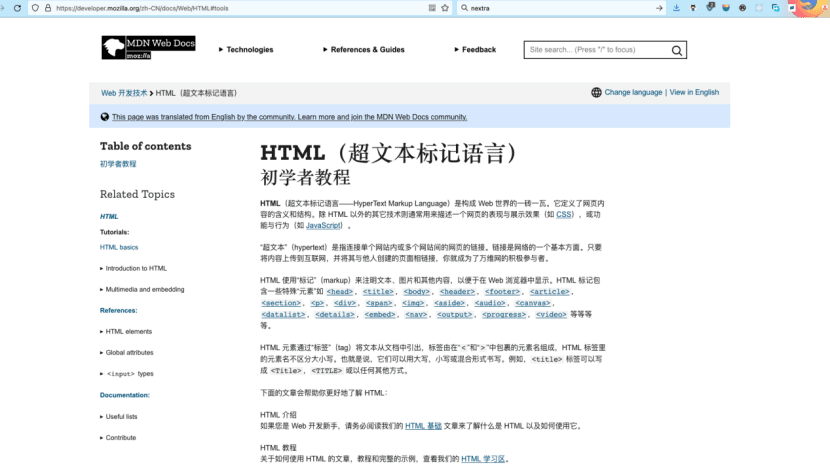Viewport: 830px width, 466px height.
Task: Click the site search magnifier icon
Action: pyautogui.click(x=678, y=50)
